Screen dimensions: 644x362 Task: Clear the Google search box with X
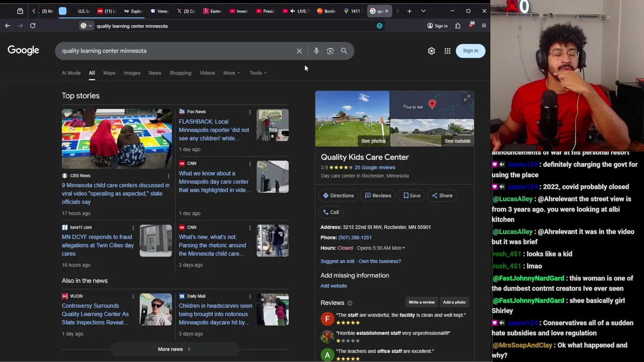pos(299,51)
